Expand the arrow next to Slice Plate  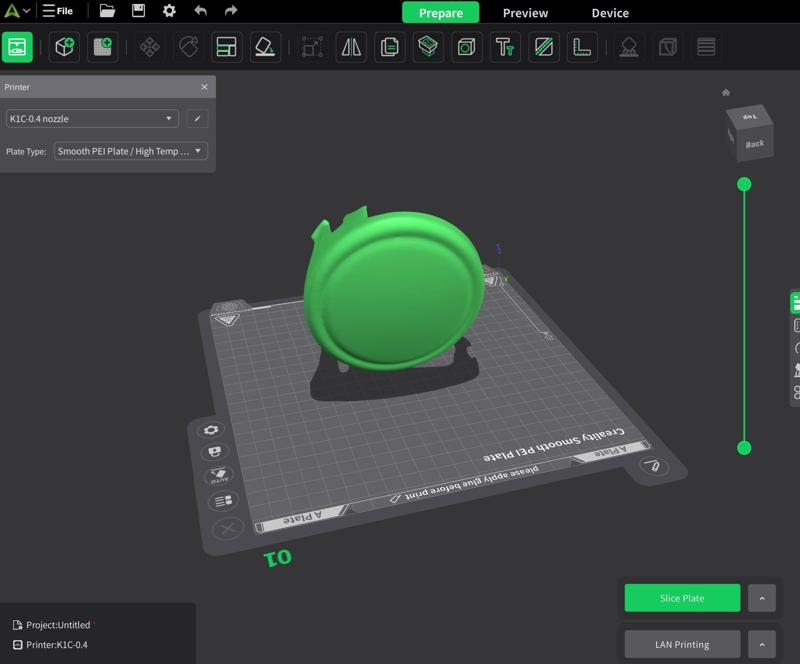[x=761, y=598]
